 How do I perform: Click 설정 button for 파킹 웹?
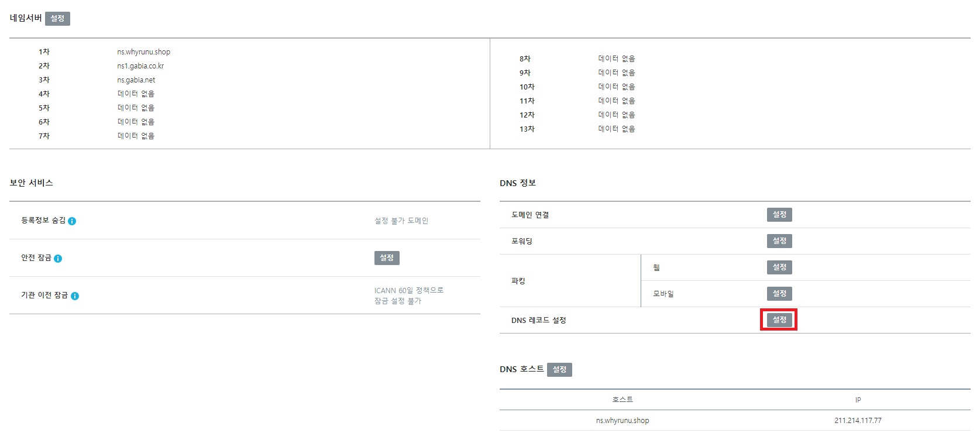pos(779,267)
